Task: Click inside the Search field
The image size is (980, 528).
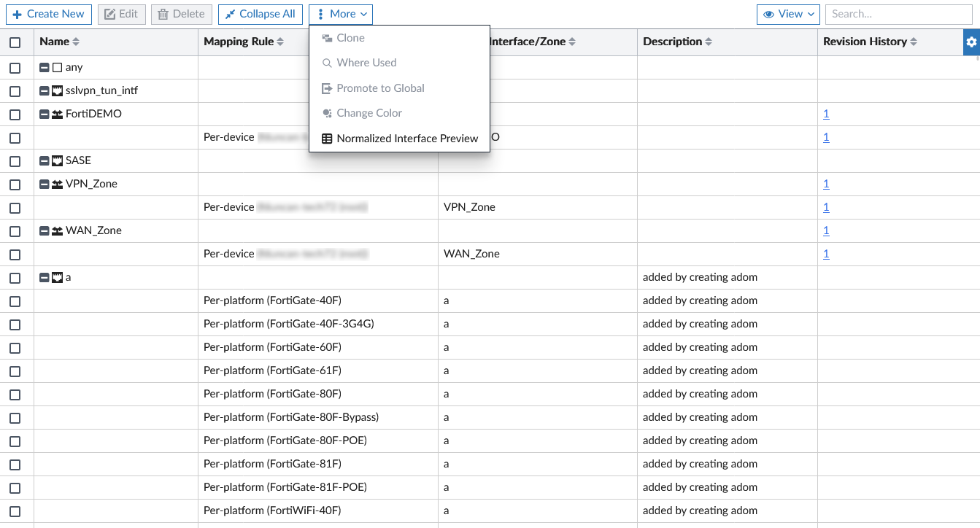Action: (x=898, y=14)
